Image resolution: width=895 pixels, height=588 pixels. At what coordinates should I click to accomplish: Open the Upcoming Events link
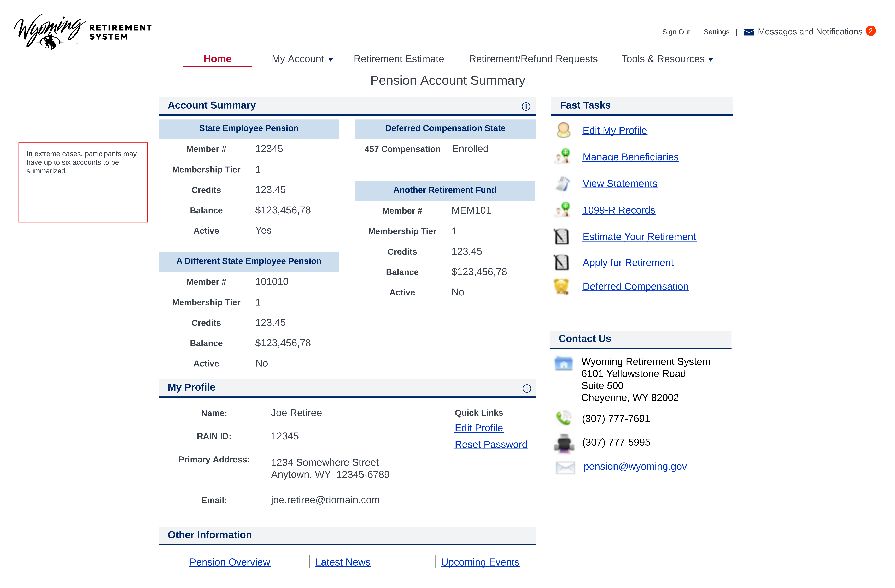[480, 562]
